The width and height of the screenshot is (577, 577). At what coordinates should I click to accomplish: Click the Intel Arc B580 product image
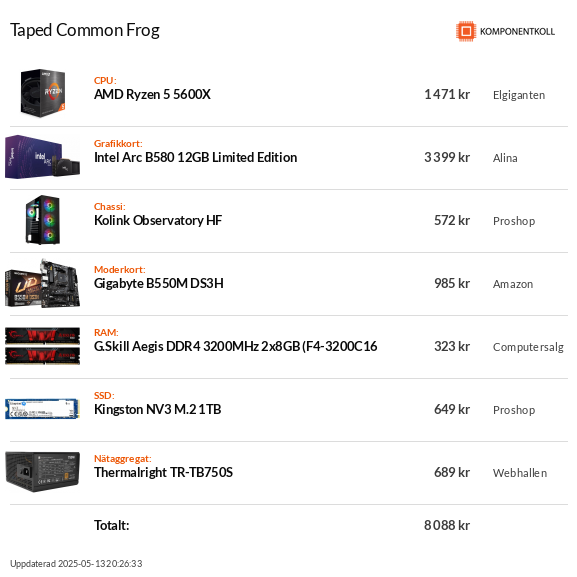(x=42, y=157)
